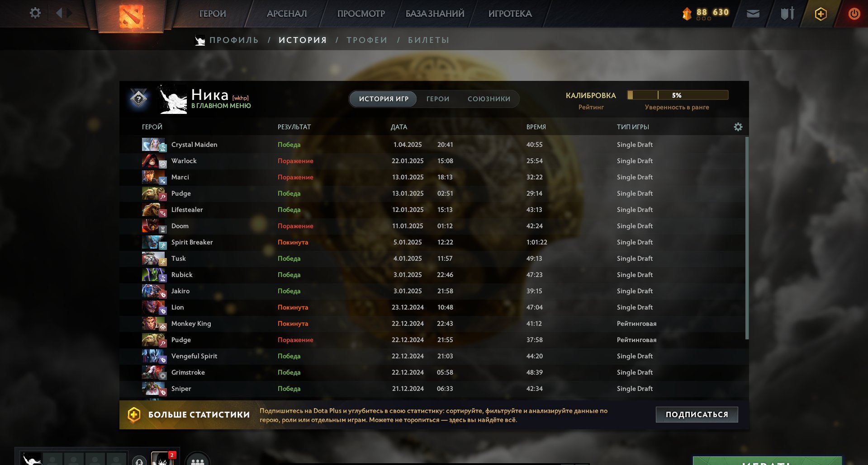Viewport: 868px width, 465px height.
Task: Open match history column settings gear
Action: coord(738,127)
